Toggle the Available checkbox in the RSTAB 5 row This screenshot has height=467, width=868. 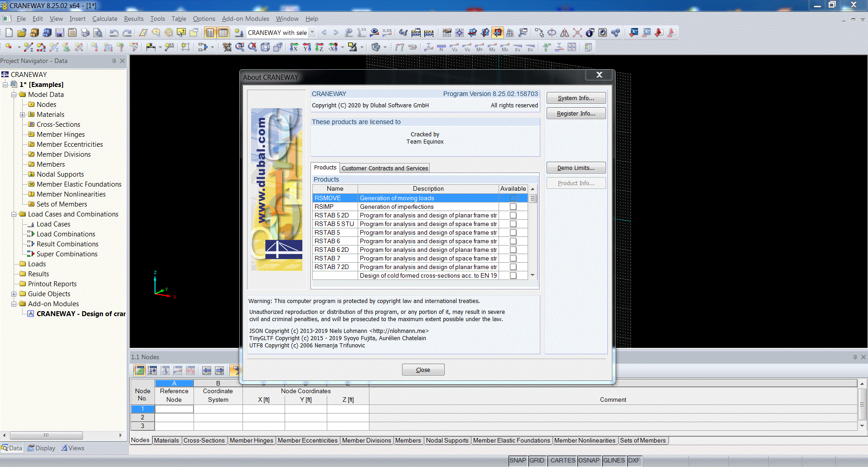pyautogui.click(x=513, y=232)
